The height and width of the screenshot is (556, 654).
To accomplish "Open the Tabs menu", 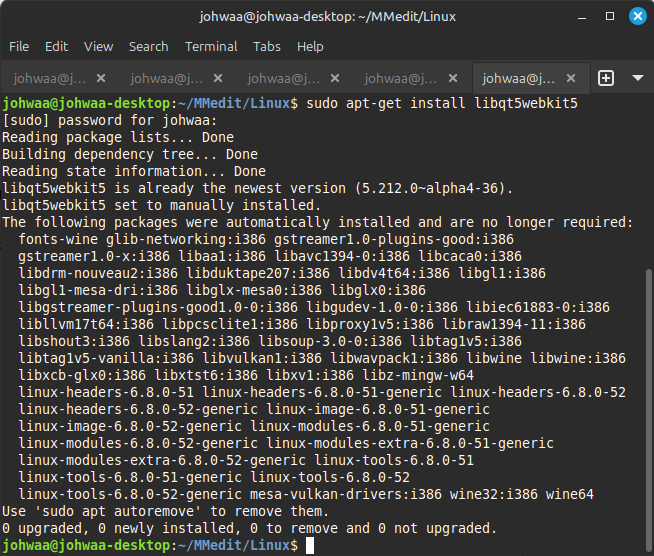I will [266, 46].
